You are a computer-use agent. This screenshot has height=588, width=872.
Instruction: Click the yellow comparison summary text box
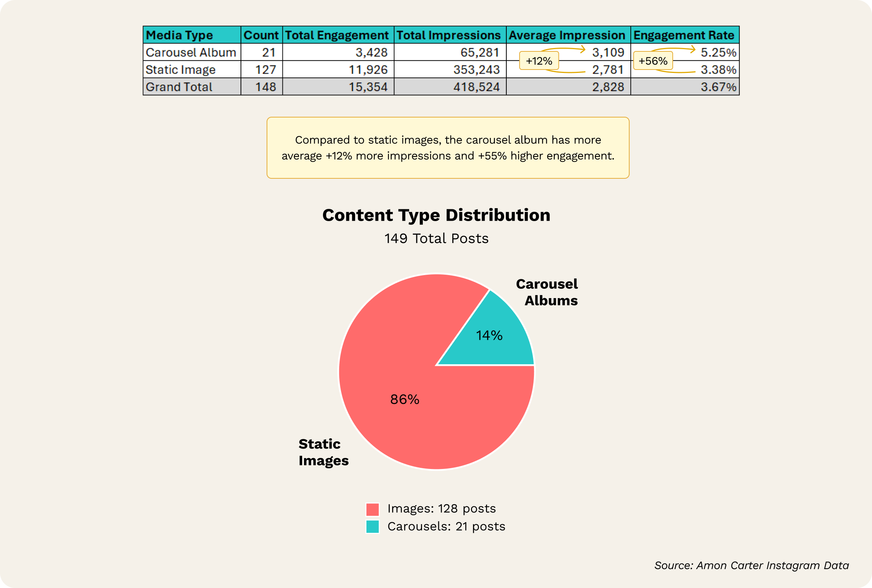click(x=448, y=148)
